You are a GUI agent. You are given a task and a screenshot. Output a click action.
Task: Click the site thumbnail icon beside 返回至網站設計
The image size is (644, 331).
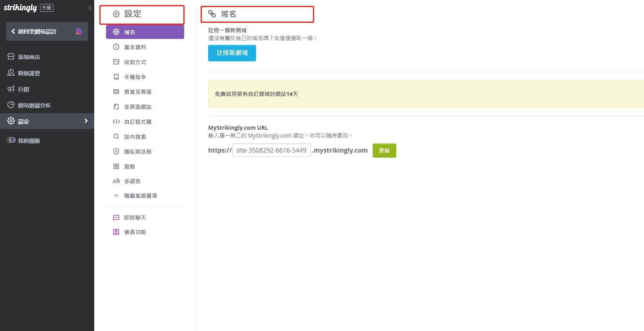[x=79, y=31]
